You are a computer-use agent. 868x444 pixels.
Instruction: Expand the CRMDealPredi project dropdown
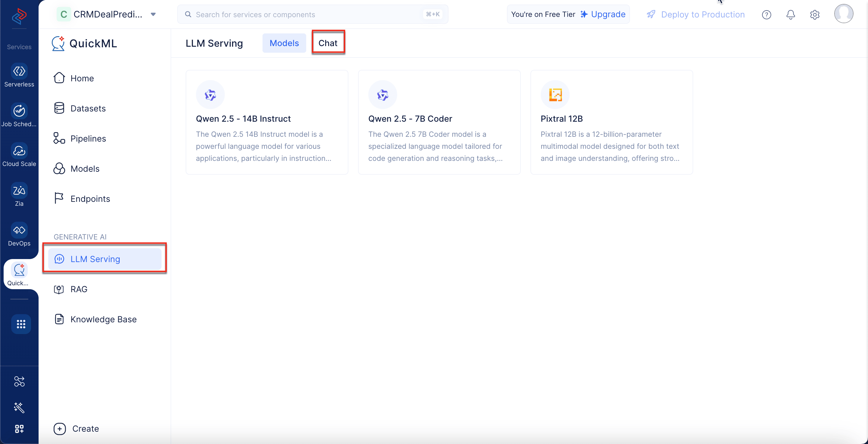153,14
